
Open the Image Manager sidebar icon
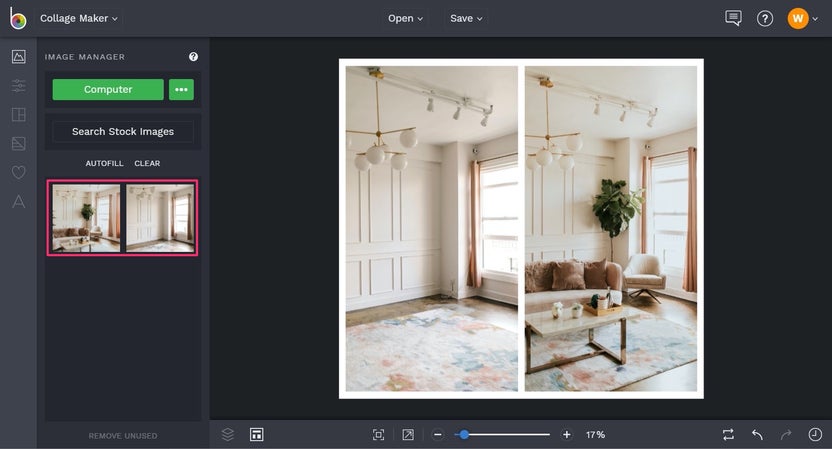pos(18,57)
